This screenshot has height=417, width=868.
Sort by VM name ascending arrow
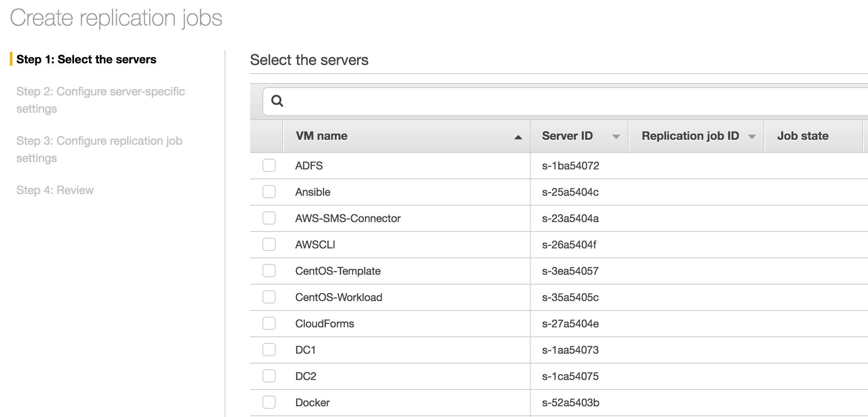[x=518, y=137]
